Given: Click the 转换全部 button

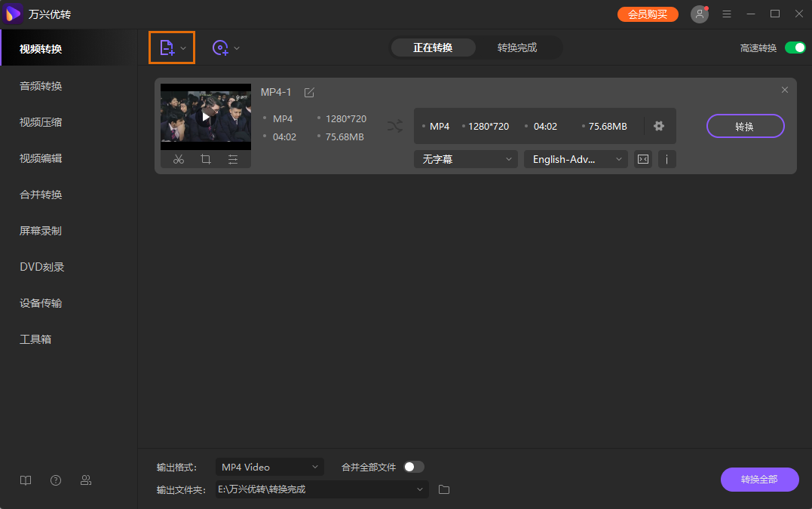Looking at the screenshot, I should coord(759,480).
